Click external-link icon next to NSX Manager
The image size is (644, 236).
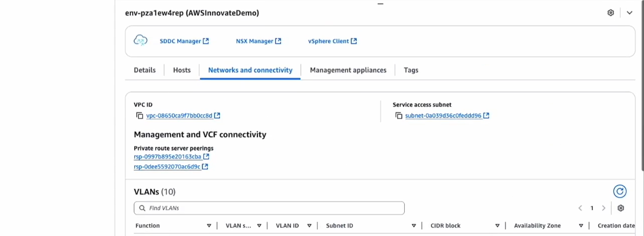(x=278, y=41)
